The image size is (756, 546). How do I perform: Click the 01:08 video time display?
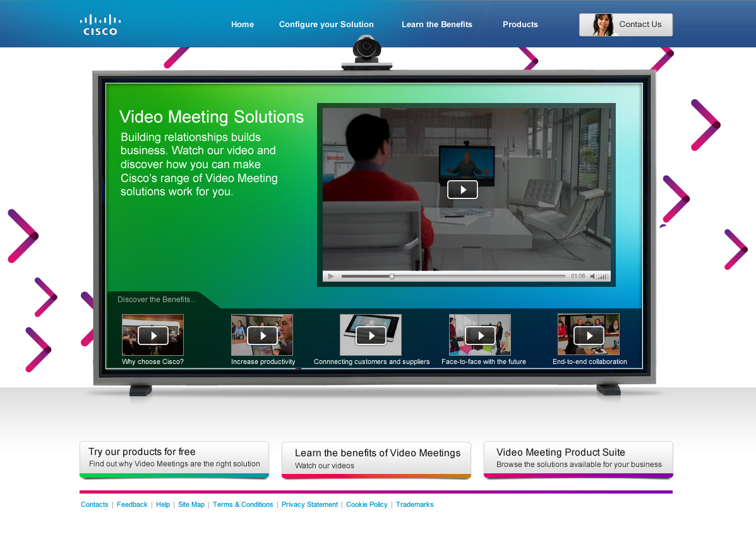click(578, 276)
